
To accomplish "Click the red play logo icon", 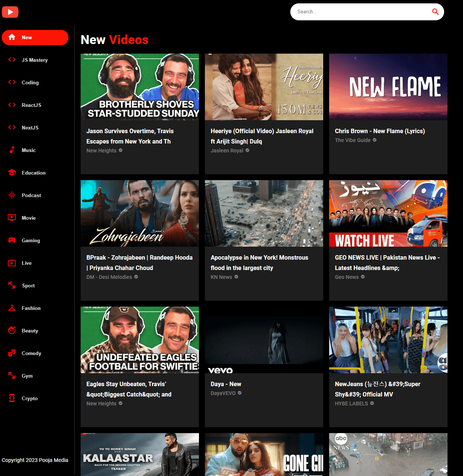I will coord(10,12).
